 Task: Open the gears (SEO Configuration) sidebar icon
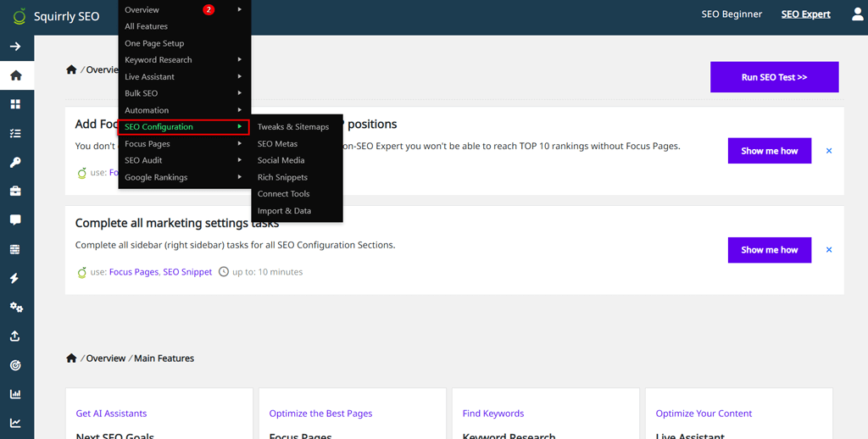click(16, 308)
